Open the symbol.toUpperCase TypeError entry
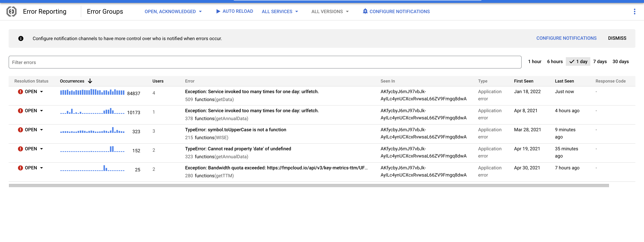This screenshot has width=644, height=242. (x=236, y=130)
